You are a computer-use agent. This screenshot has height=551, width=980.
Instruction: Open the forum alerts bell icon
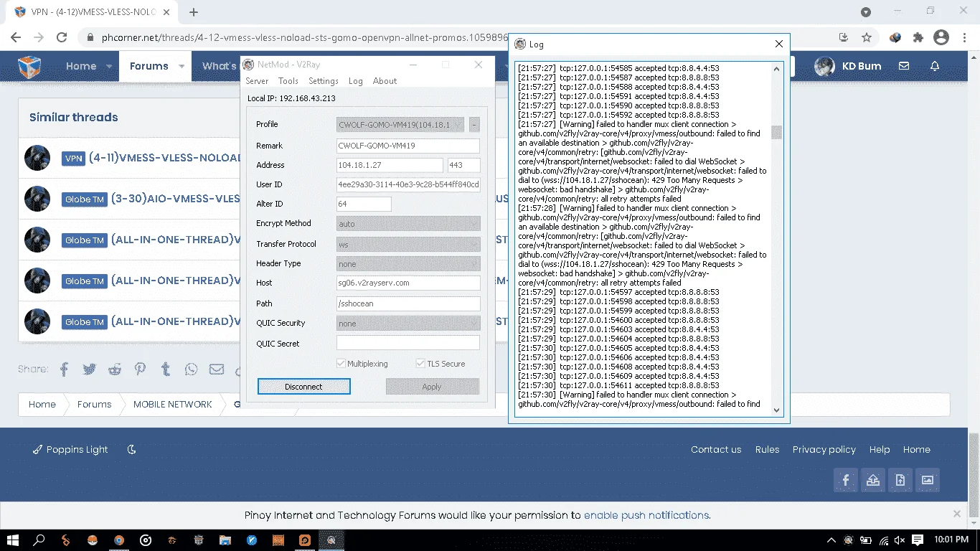(935, 66)
